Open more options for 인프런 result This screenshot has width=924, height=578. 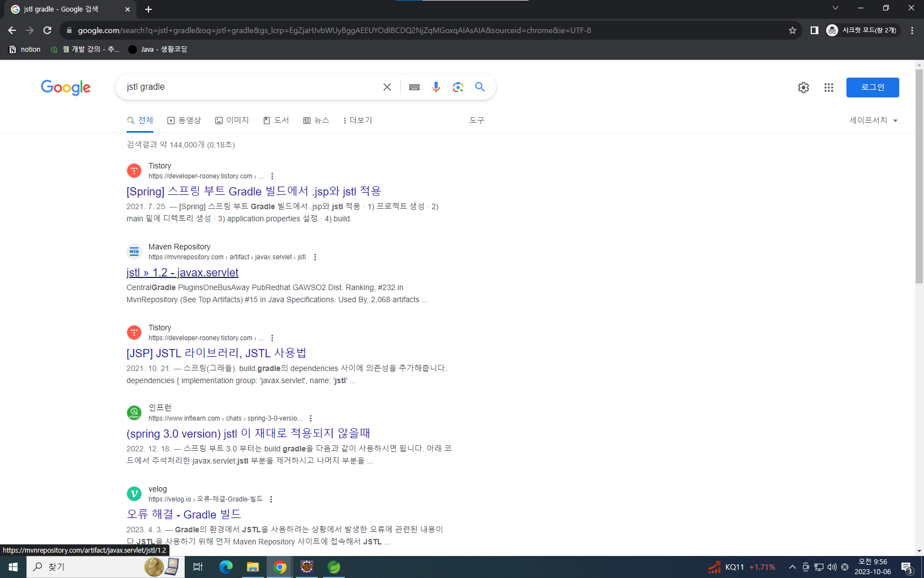tap(311, 418)
